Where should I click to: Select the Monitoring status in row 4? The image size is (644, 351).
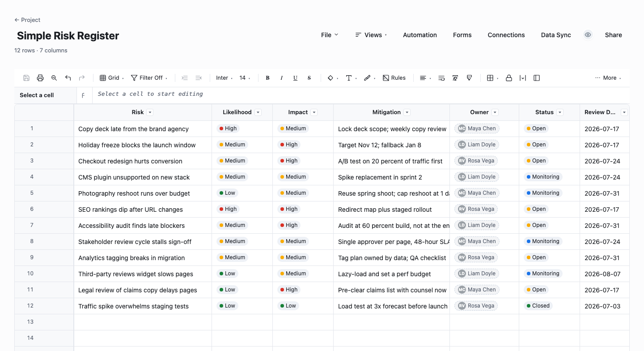point(543,177)
